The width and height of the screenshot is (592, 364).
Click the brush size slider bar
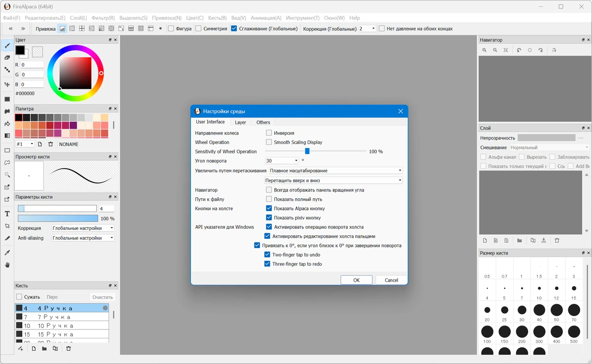coord(57,209)
